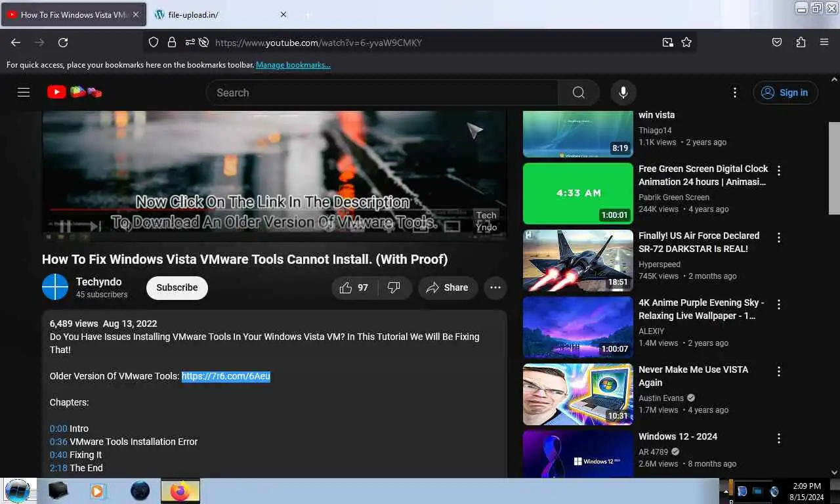This screenshot has width=840, height=504.
Task: Click the taskbar clock showing 2:09 PM
Action: point(807,492)
